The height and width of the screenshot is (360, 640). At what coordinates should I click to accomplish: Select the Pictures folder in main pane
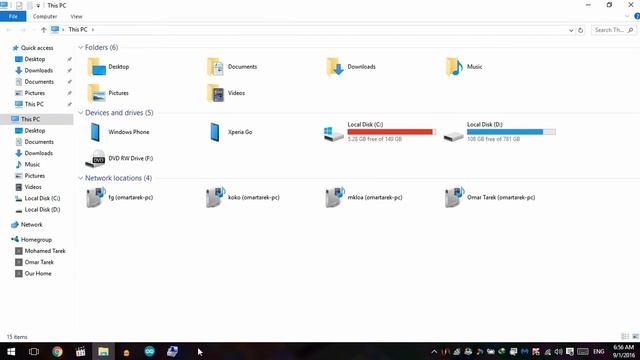tap(108, 93)
